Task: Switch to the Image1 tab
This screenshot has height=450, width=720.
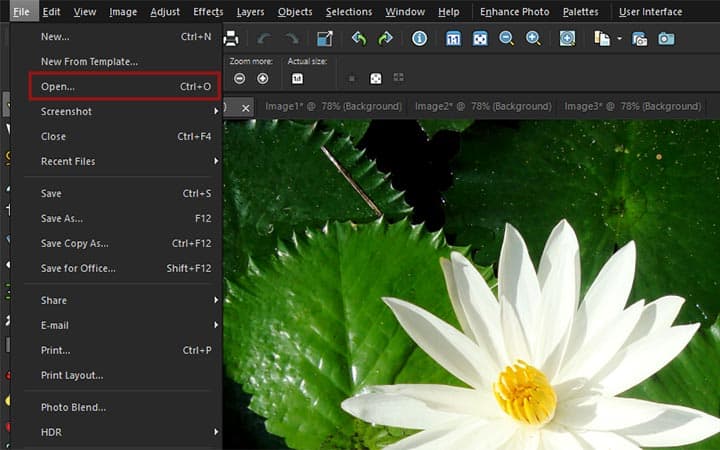Action: (x=333, y=107)
